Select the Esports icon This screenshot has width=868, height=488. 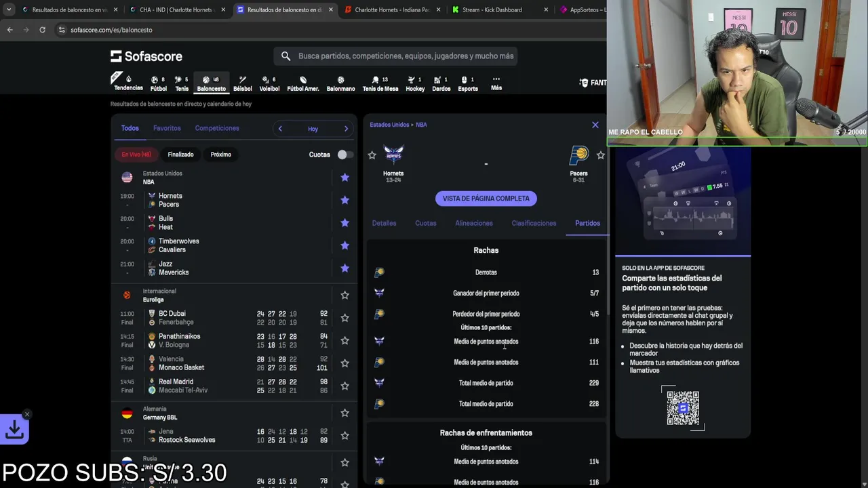(468, 83)
